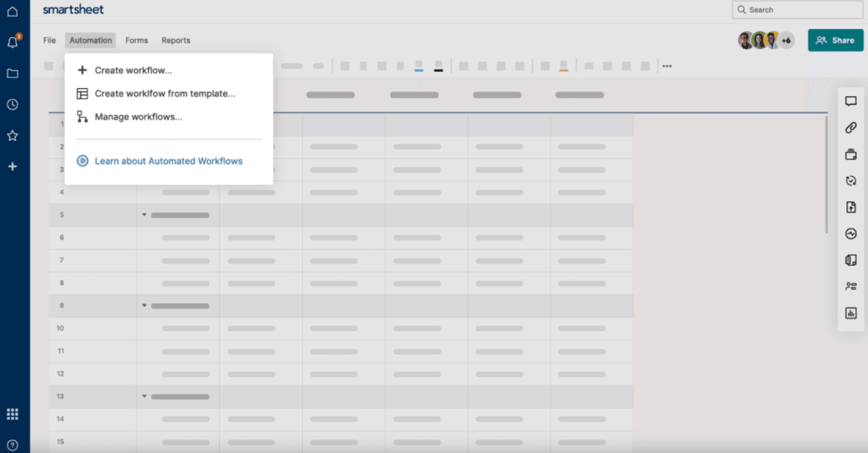Open the Update Requests panel
The width and height of the screenshot is (868, 453).
pyautogui.click(x=851, y=179)
